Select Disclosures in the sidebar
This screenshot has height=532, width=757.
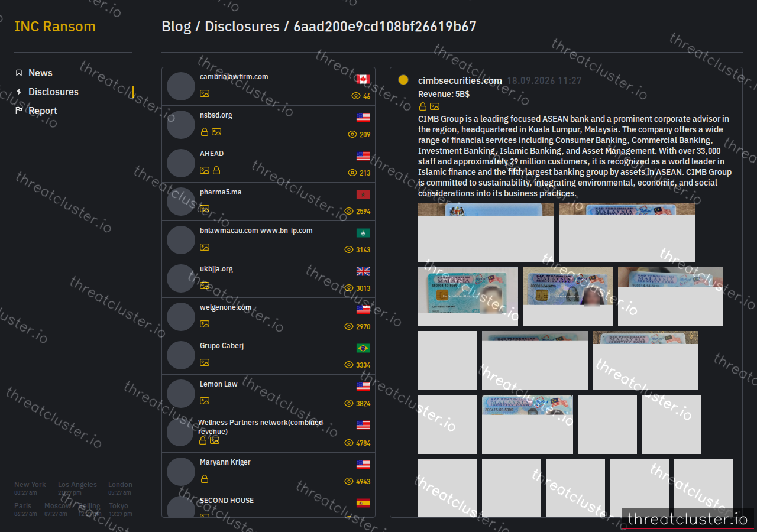click(53, 92)
